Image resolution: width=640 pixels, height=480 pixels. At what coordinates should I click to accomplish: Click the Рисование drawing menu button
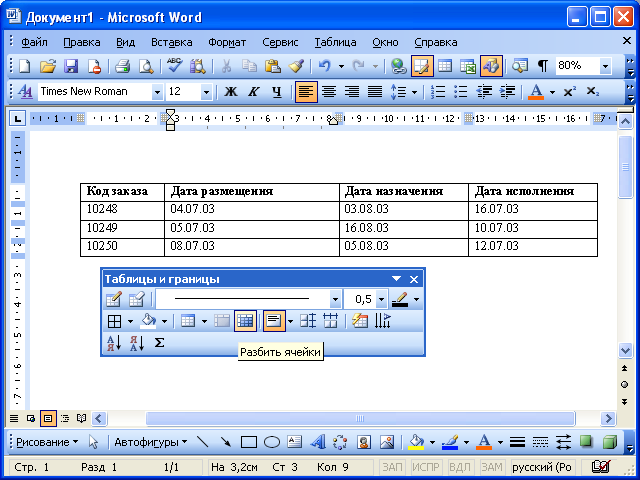(46, 442)
